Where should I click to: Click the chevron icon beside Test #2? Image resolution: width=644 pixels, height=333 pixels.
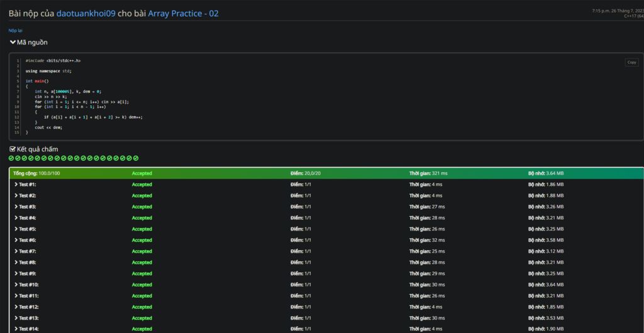[16, 195]
